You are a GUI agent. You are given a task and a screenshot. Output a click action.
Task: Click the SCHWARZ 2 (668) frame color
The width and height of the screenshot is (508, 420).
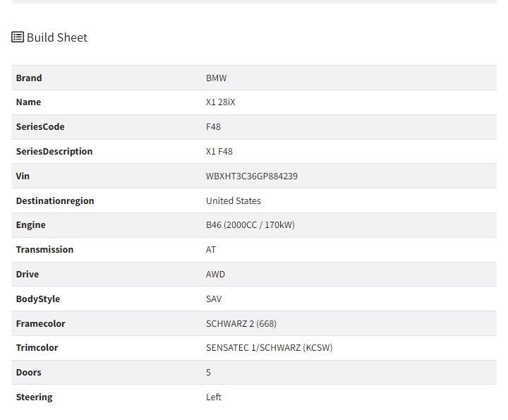pos(241,323)
